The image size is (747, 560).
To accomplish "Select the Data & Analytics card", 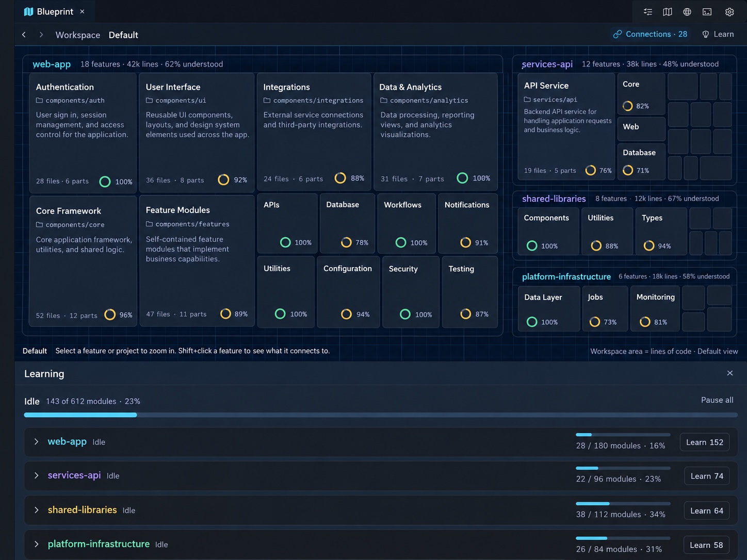I will pos(435,131).
